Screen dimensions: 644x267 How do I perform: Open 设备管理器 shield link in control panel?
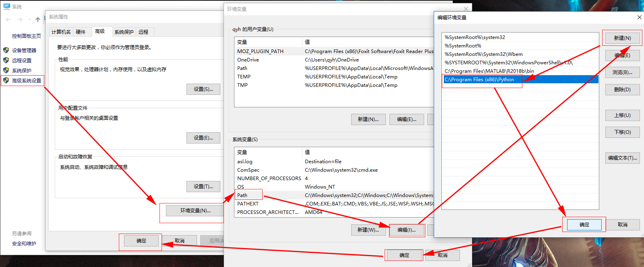(24, 50)
